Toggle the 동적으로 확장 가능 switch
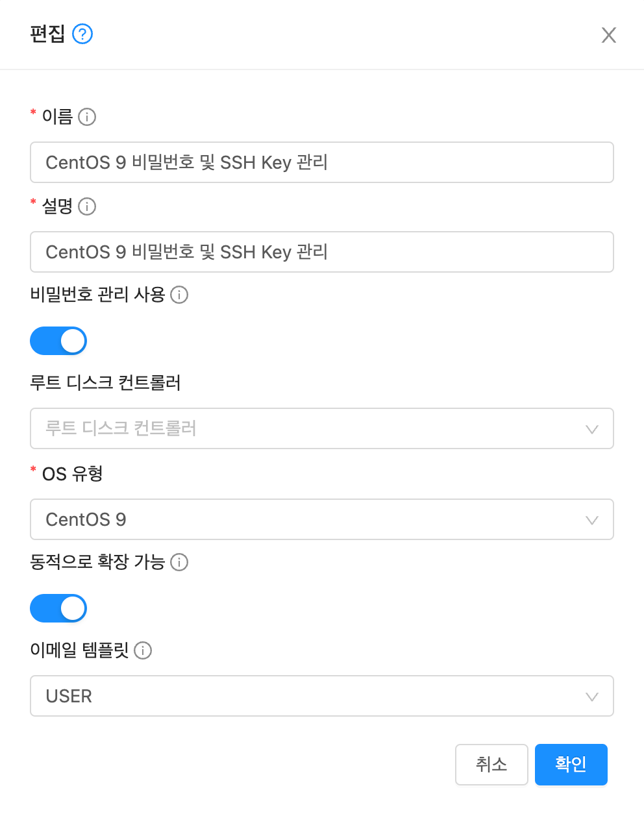The width and height of the screenshot is (644, 814). tap(58, 608)
